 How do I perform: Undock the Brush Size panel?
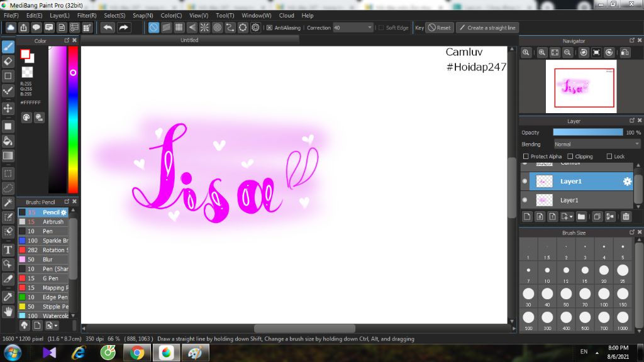[x=631, y=232]
